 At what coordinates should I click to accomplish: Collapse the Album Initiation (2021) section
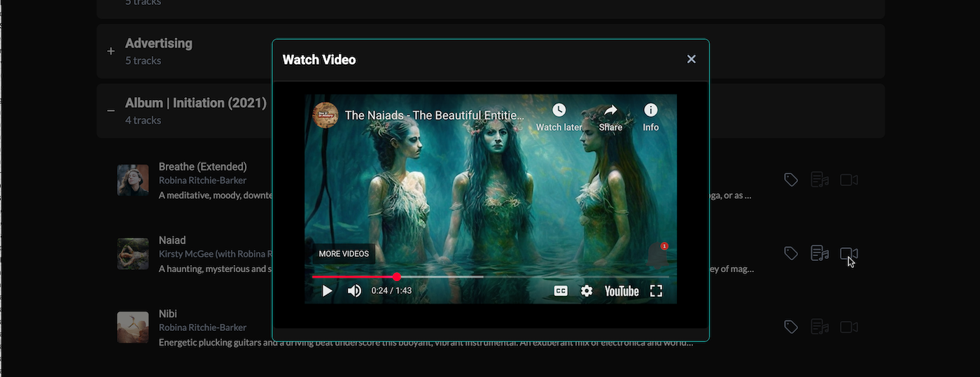pos(111,111)
